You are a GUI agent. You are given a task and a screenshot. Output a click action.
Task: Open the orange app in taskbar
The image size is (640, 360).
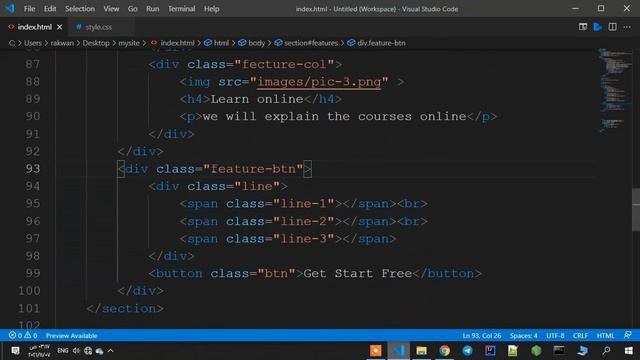click(376, 351)
